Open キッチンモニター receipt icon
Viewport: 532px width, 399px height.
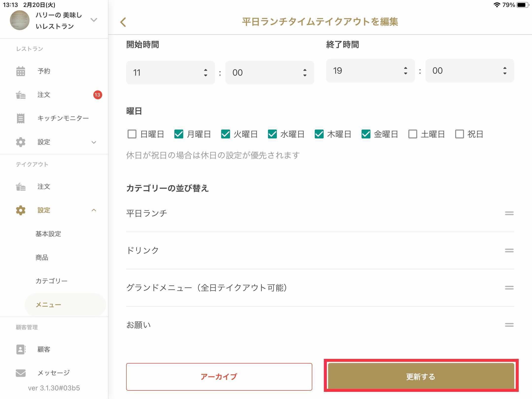(21, 118)
